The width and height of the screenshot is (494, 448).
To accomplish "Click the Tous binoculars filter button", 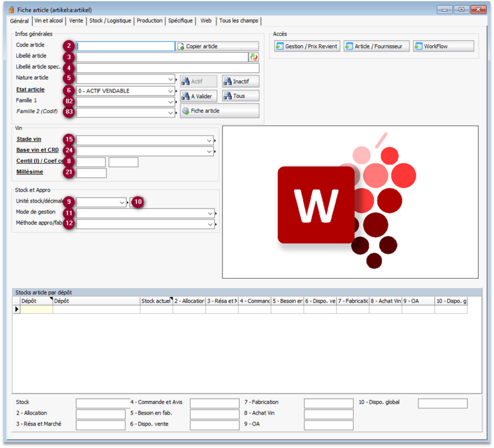I will pyautogui.click(x=240, y=96).
